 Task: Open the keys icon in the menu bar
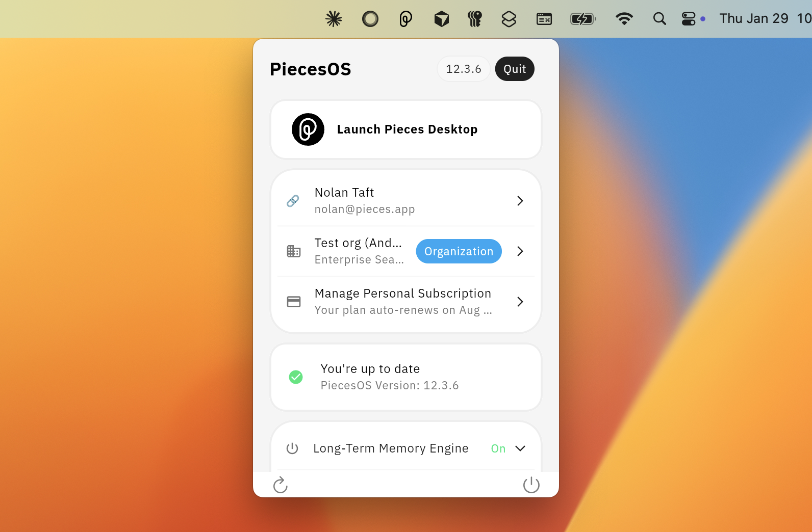475,19
